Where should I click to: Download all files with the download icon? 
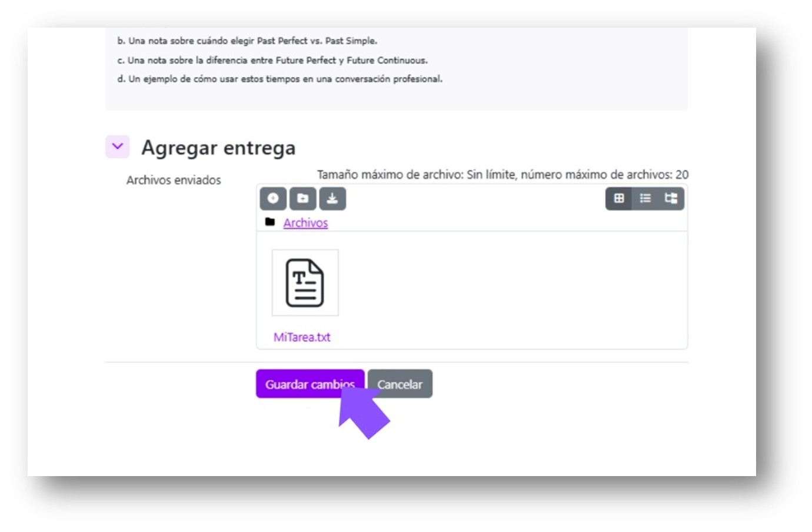coord(332,198)
